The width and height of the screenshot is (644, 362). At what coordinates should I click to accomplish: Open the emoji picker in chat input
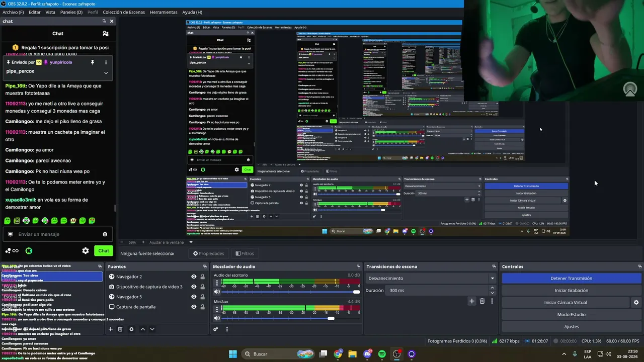105,234
